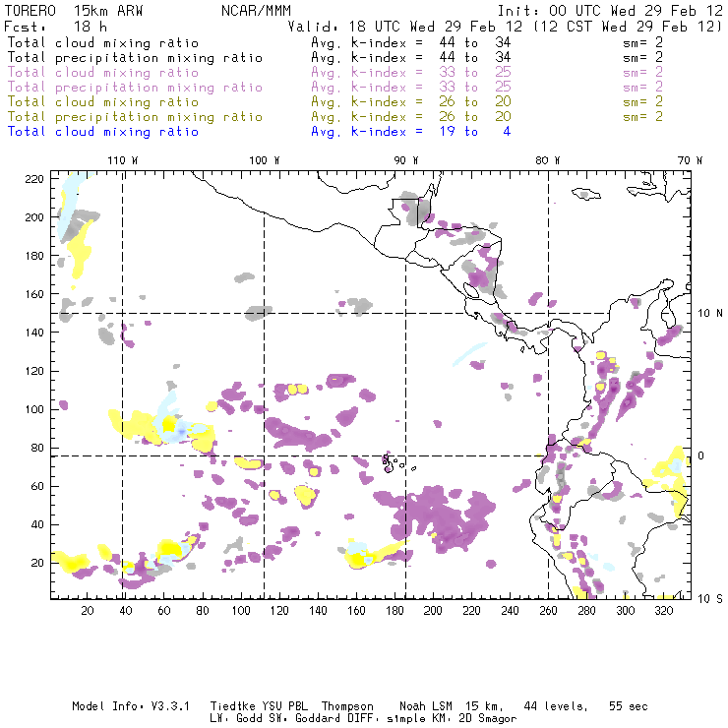The height and width of the screenshot is (728, 728).
Task: Click '55 sec' in the footer
Action: [629, 706]
